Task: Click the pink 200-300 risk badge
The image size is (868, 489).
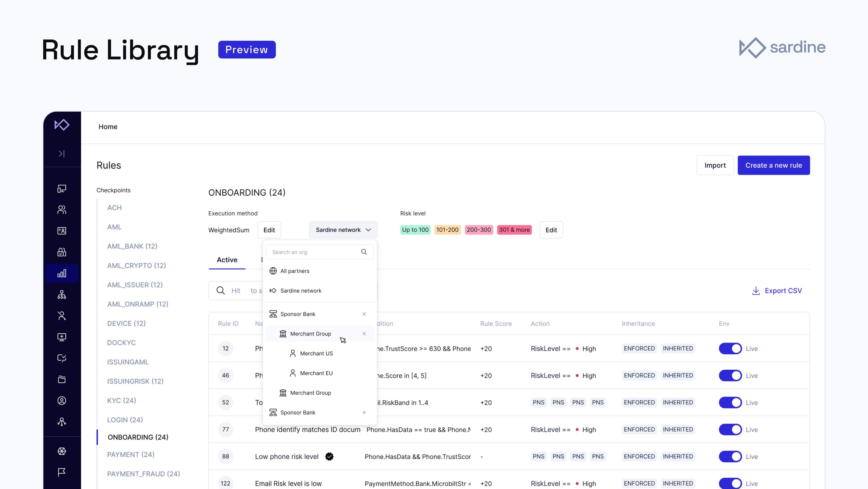Action: 479,230
